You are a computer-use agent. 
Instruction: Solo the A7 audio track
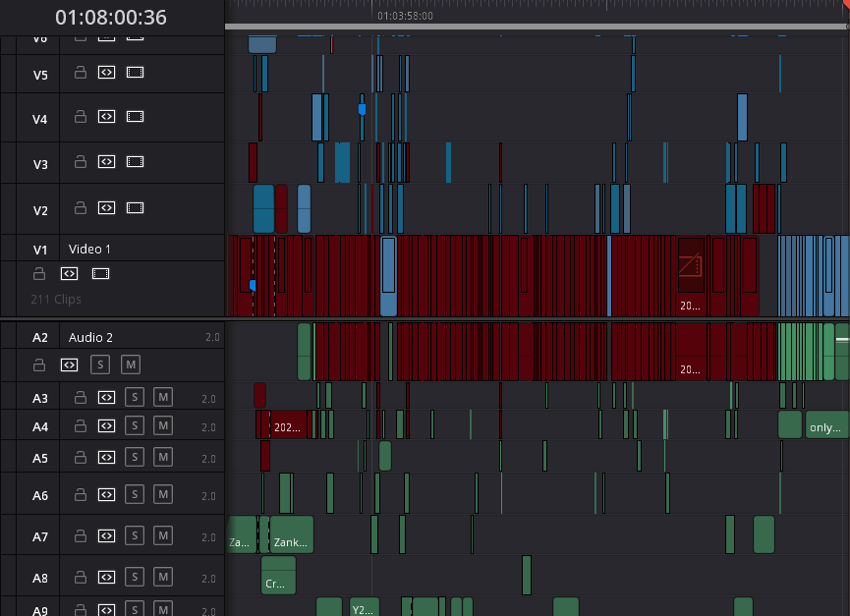pyautogui.click(x=135, y=535)
